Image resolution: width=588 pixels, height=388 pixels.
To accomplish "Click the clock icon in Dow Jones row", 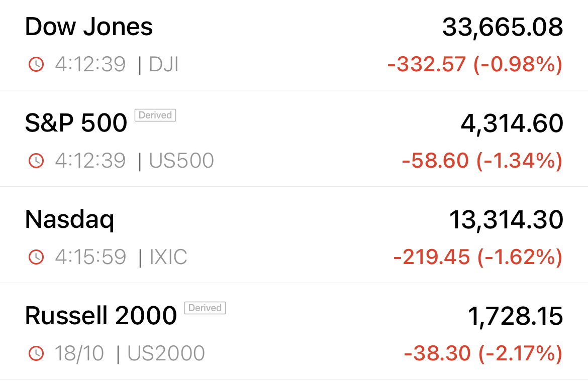I will (36, 64).
